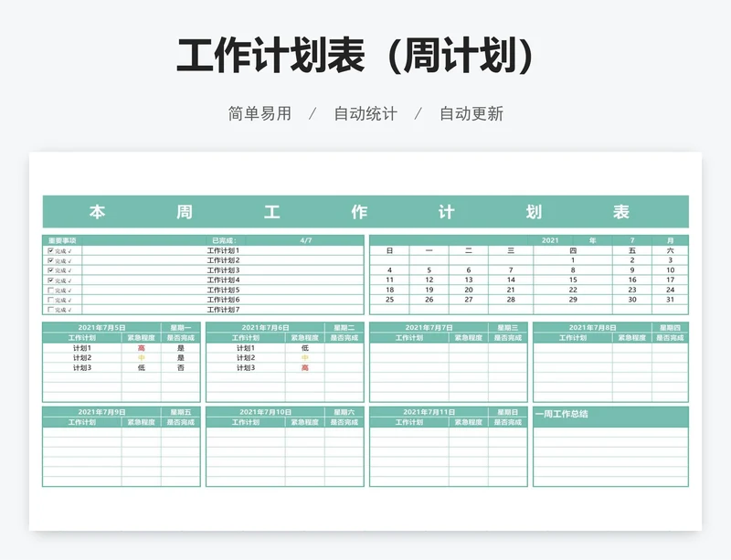Screen dimensions: 731x560
Task: Uncheck the 完成 checkbox for 工作计划3
Action: coord(51,270)
